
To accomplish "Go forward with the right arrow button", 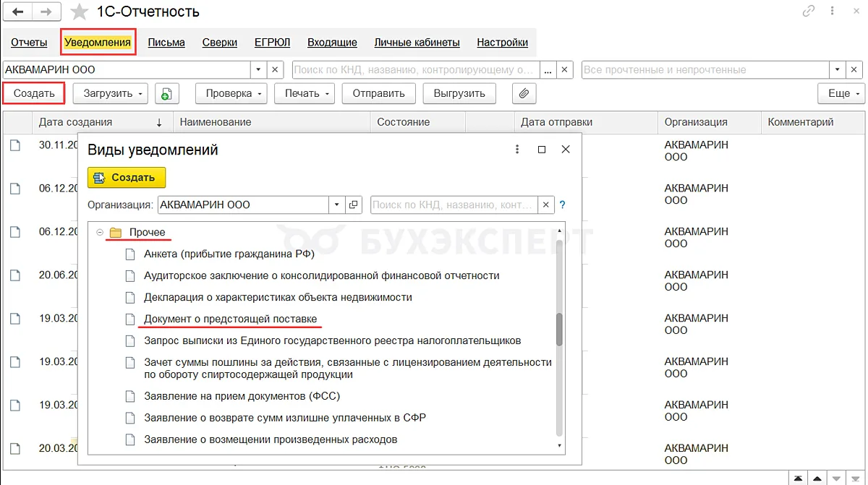I will (47, 12).
